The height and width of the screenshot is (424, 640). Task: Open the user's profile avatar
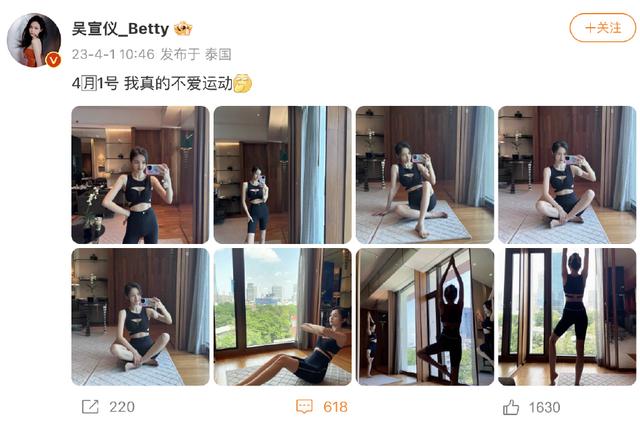(34, 40)
